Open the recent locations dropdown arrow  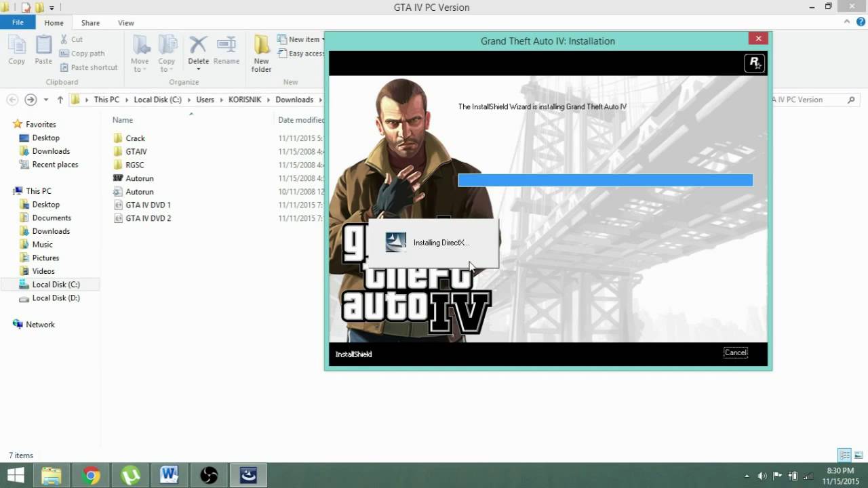click(46, 100)
